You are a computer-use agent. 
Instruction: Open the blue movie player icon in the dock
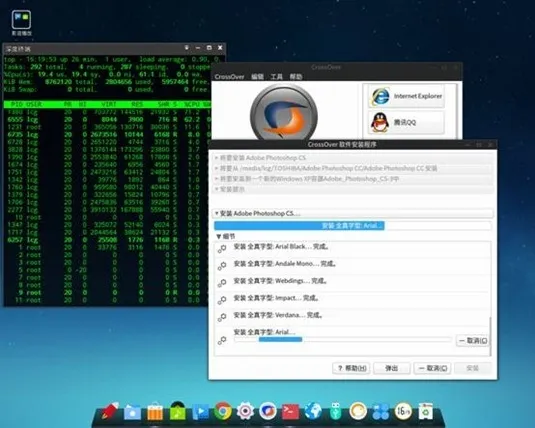(x=201, y=412)
